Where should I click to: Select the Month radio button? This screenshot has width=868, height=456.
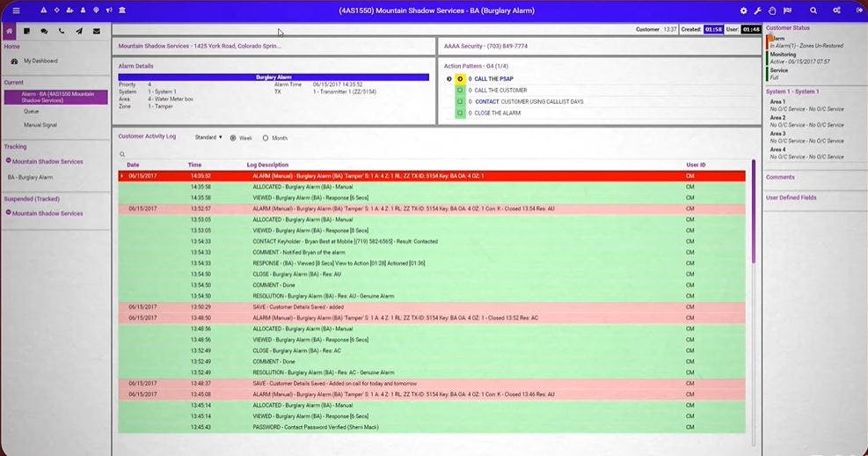pos(266,138)
